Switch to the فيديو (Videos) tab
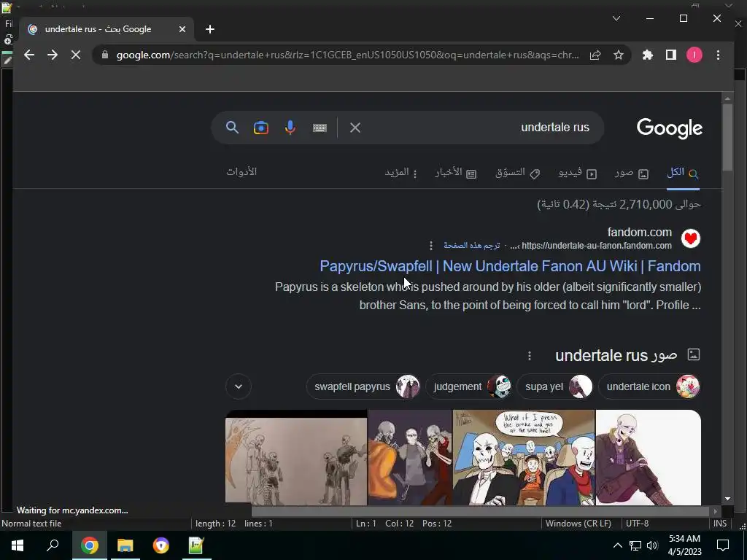Screen dimensions: 747x560 (578, 173)
